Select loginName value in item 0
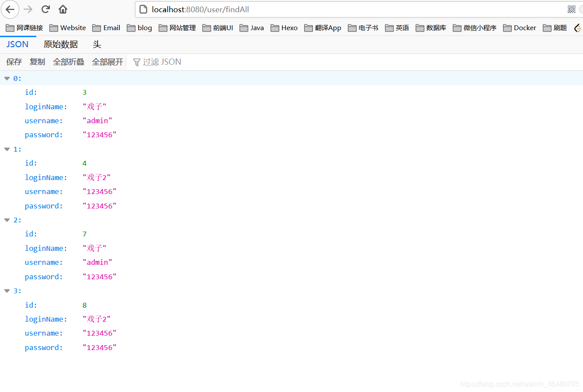Screen dimensions: 583x392 pos(94,107)
